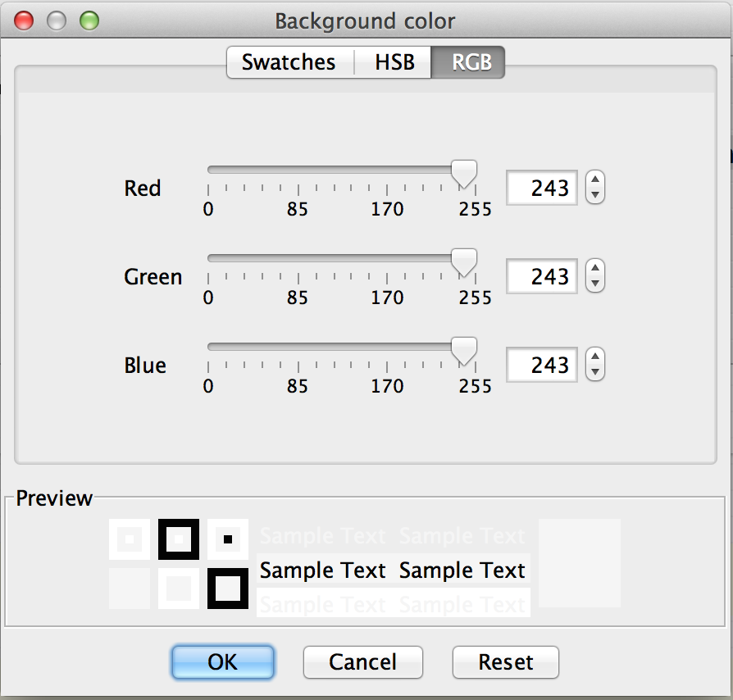The image size is (733, 700).
Task: Click the Green slider handle
Action: (465, 261)
